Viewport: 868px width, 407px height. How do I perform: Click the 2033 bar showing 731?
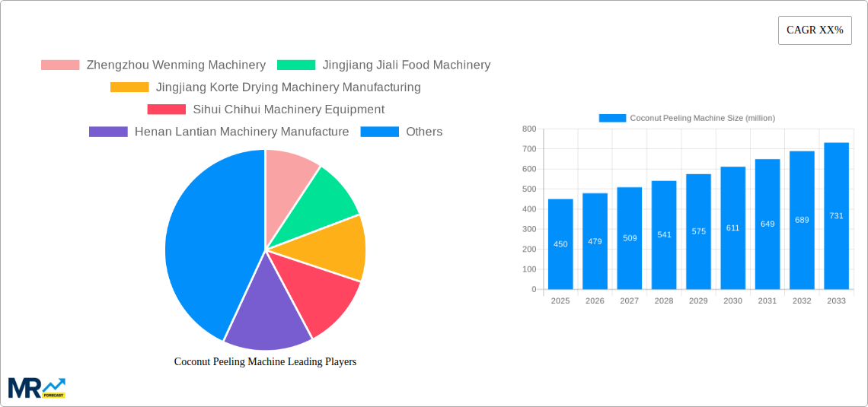(x=837, y=216)
